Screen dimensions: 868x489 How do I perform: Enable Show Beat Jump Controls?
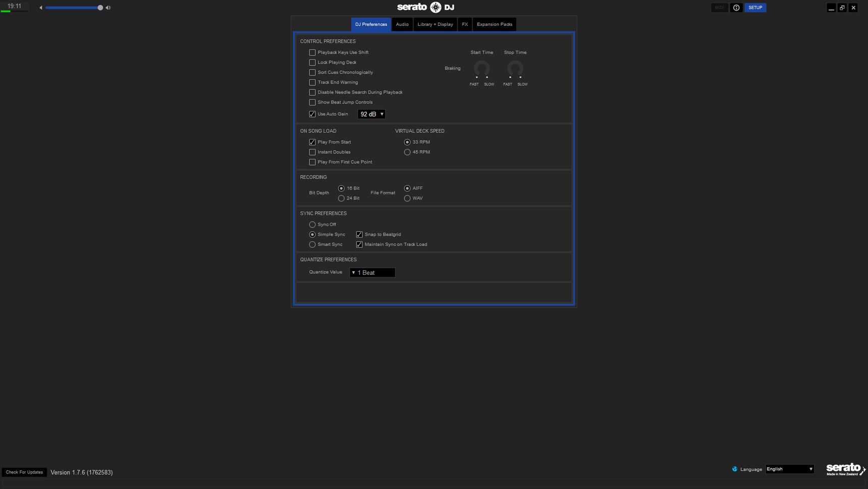[312, 102]
